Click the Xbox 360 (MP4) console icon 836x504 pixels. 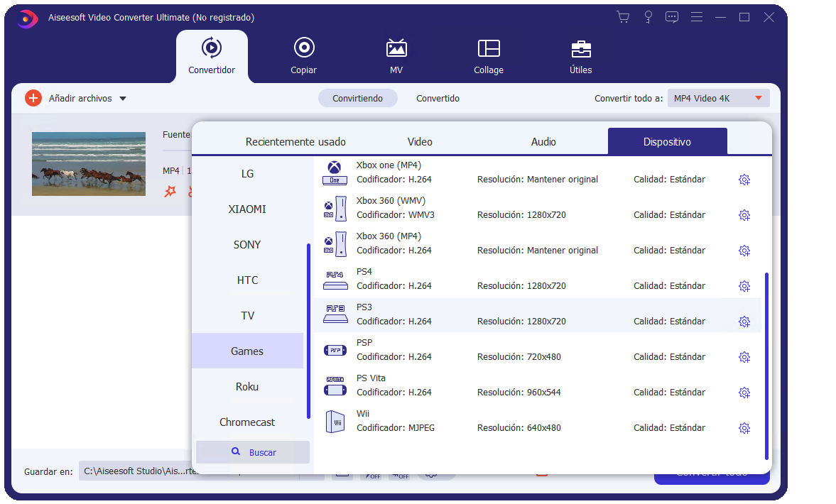point(335,244)
